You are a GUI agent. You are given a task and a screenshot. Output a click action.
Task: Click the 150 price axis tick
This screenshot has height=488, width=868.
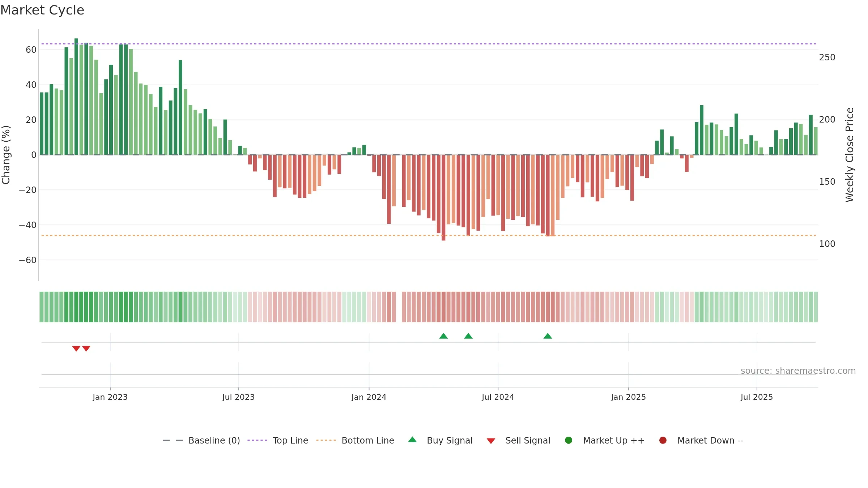pos(827,182)
